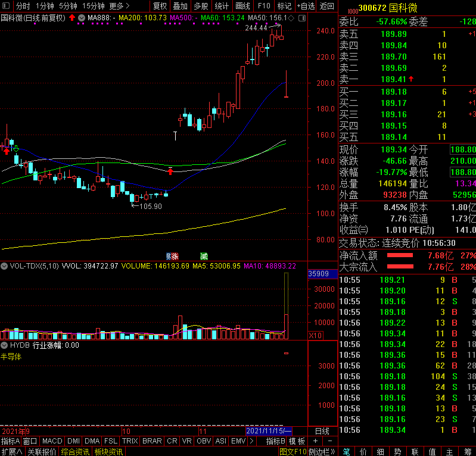Screen dimensions: 476x456
Task: Open F10 company information
Action: tap(264, 6)
